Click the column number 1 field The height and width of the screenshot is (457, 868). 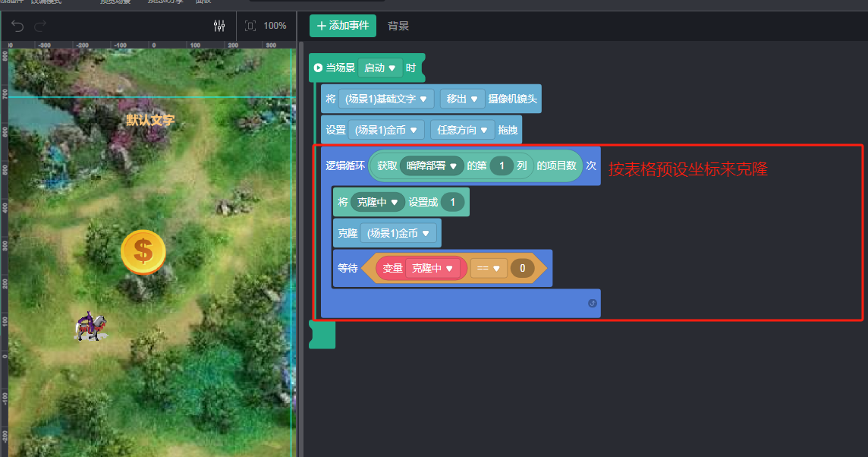point(502,165)
